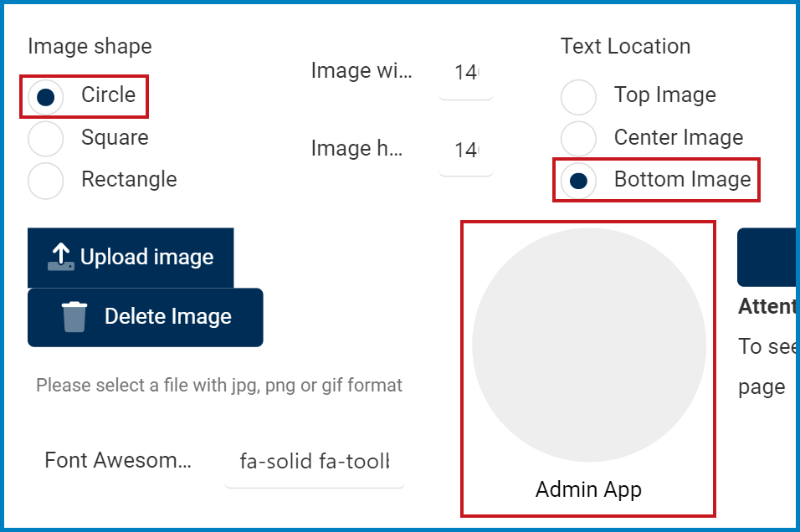The image size is (800, 532).
Task: Click the Admin App caption text
Action: point(588,489)
